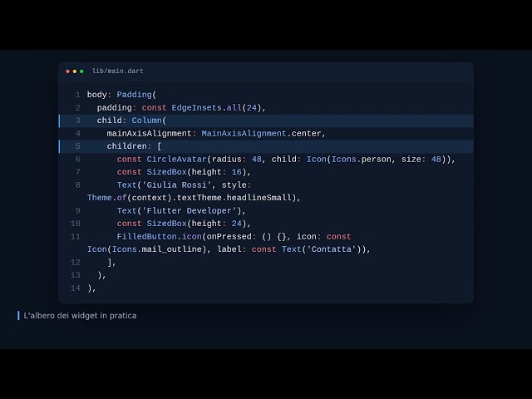532x399 pixels.
Task: Click the 'Flutter Developer' string
Action: point(189,210)
